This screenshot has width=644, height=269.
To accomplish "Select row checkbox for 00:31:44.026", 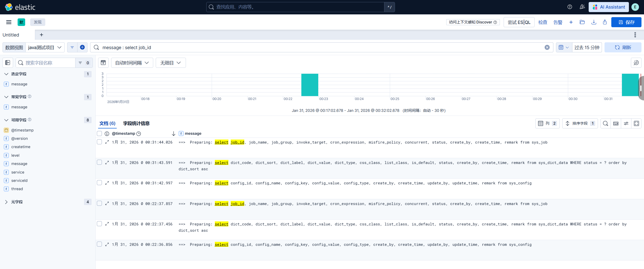I will 99,142.
